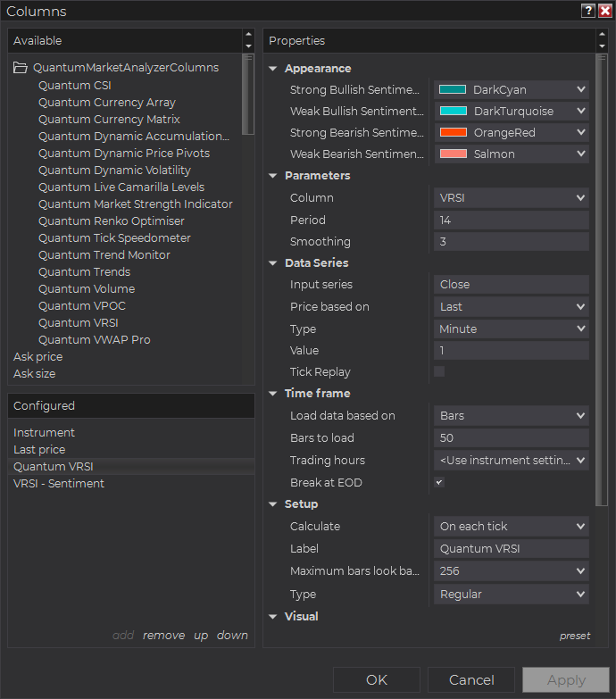Collapse the Visual section
The height and width of the screenshot is (699, 616).
273,617
